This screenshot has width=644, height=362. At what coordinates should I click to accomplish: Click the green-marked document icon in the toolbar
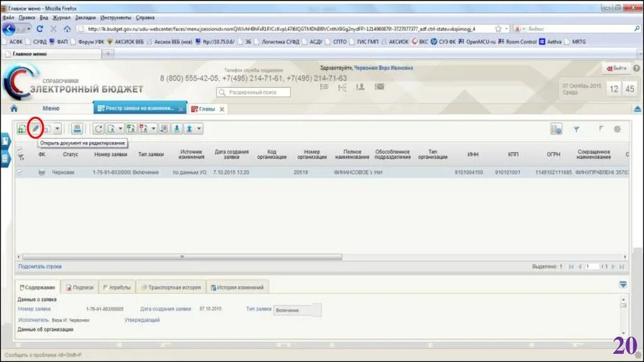coord(131,129)
